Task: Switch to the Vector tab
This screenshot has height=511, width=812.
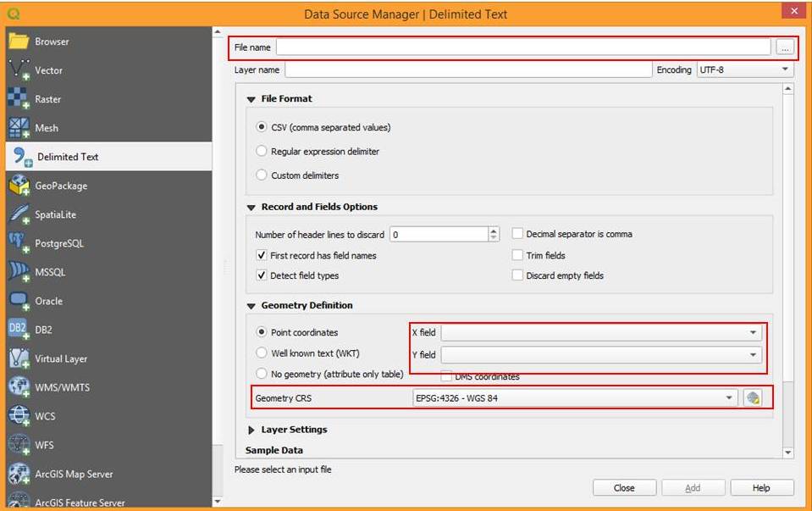Action: 108,70
